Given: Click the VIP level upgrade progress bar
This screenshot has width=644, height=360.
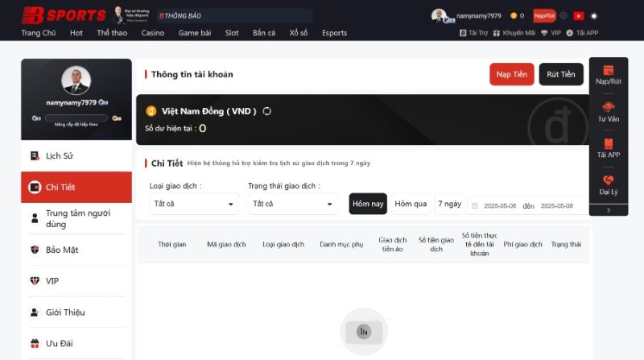Looking at the screenshot, I should coord(76,118).
